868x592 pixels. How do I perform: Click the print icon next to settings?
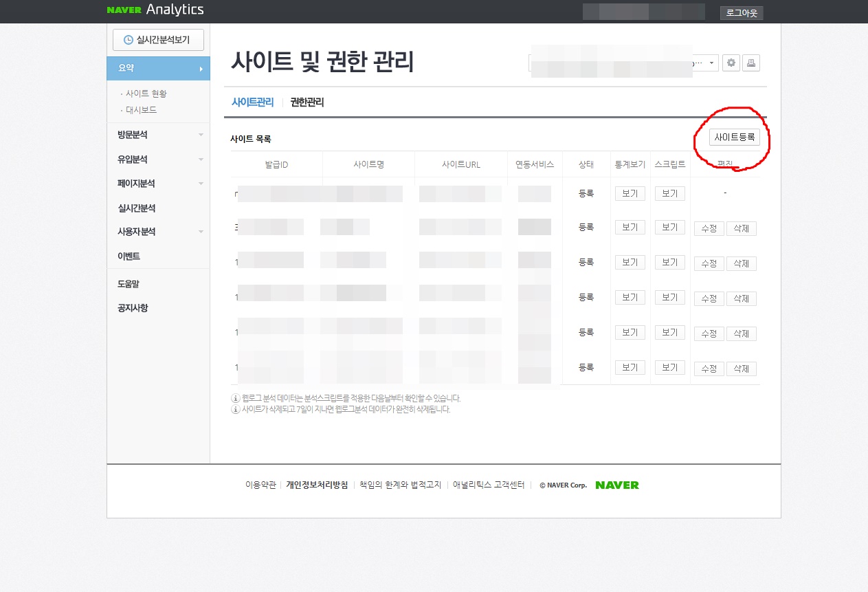click(x=751, y=63)
